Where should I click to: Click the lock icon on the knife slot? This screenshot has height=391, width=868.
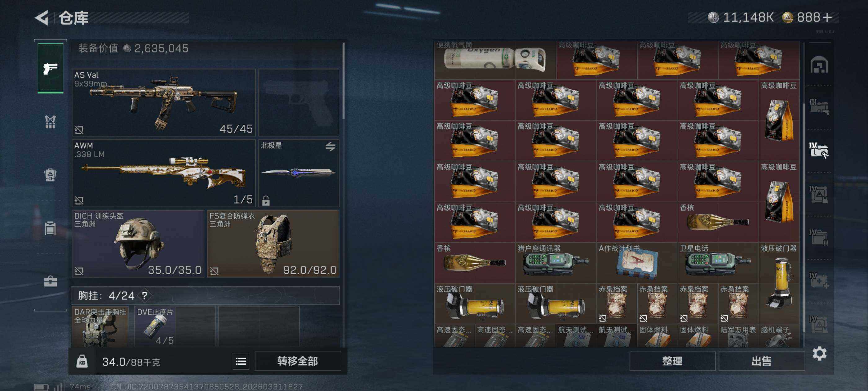tap(266, 201)
